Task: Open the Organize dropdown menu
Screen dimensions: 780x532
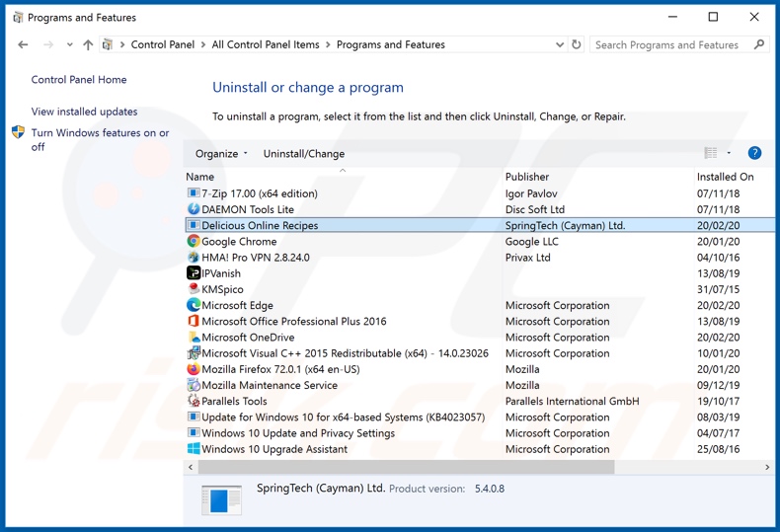Action: click(x=221, y=154)
